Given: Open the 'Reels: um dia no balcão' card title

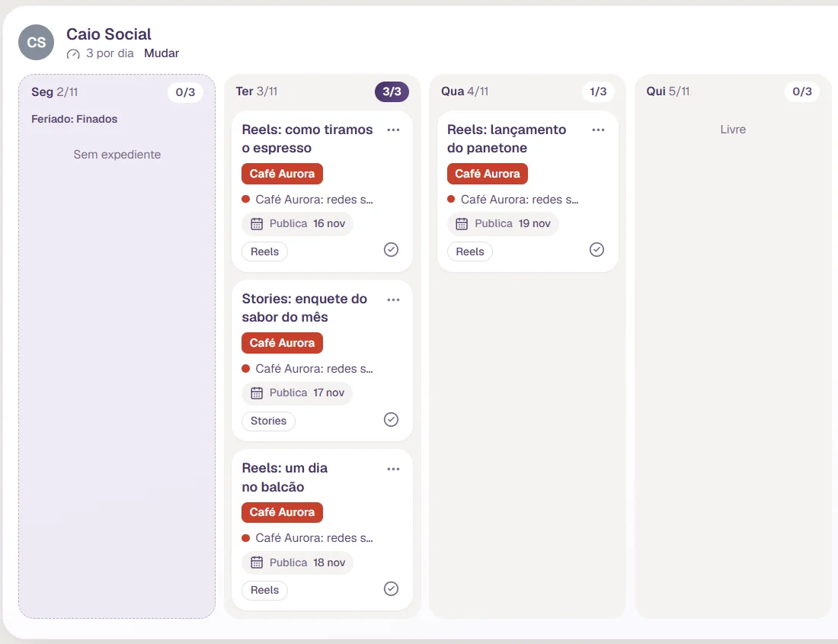Looking at the screenshot, I should [284, 477].
